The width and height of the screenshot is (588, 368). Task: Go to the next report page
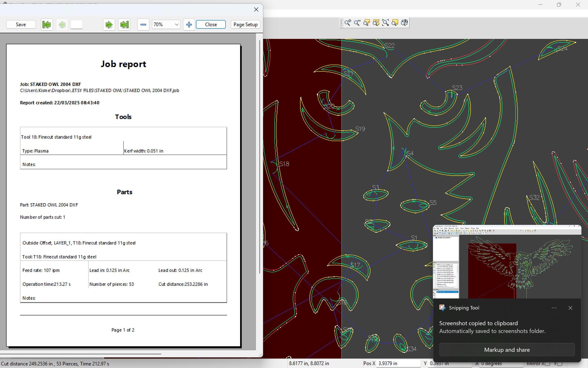pyautogui.click(x=109, y=24)
